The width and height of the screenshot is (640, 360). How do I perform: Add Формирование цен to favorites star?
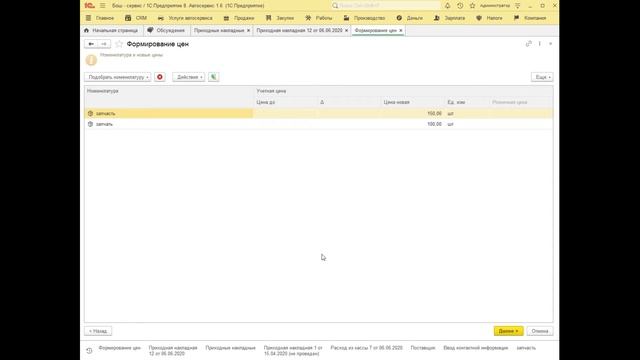119,44
